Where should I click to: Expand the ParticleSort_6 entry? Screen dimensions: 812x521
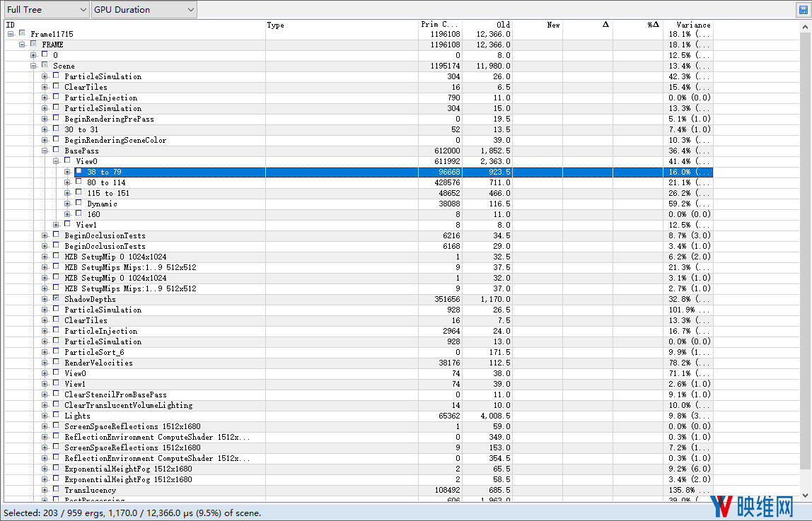tap(45, 352)
